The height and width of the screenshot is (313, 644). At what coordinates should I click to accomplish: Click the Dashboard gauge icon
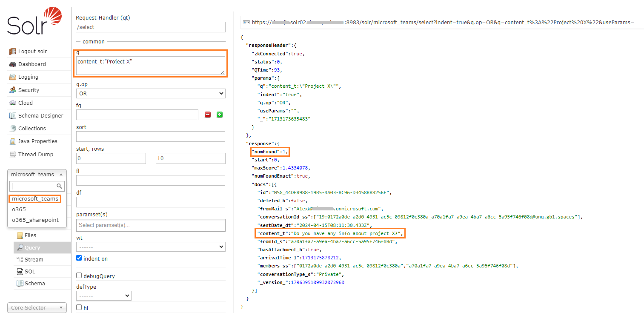pyautogui.click(x=12, y=64)
